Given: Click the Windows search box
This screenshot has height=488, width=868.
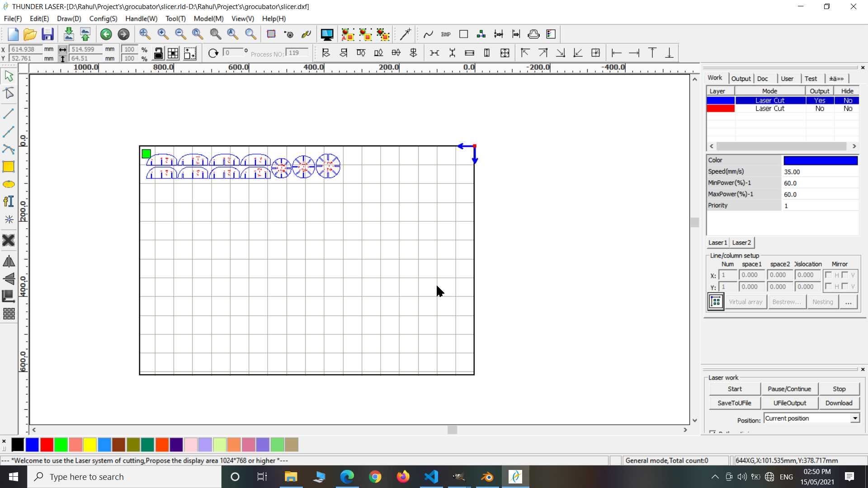Looking at the screenshot, I should pos(124,477).
